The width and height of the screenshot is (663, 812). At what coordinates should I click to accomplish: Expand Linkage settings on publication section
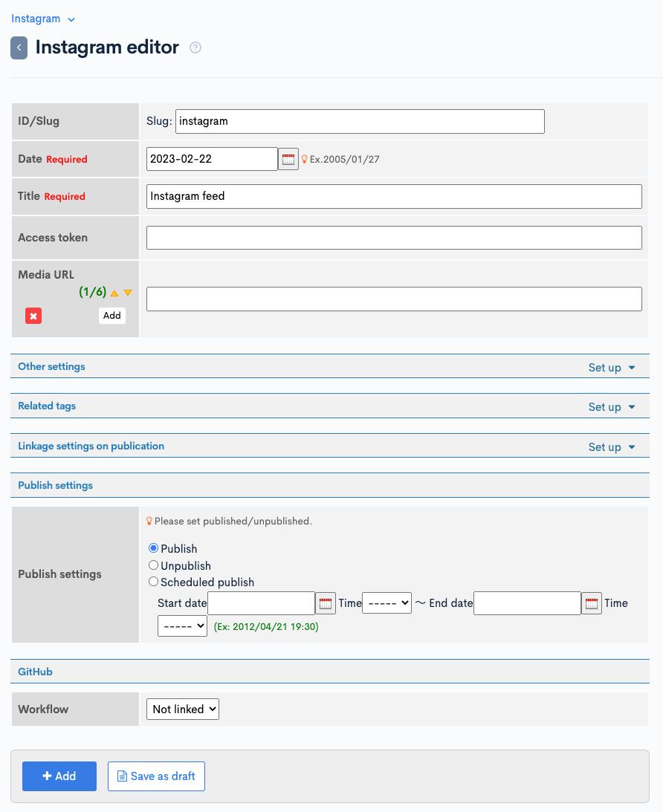tap(612, 446)
